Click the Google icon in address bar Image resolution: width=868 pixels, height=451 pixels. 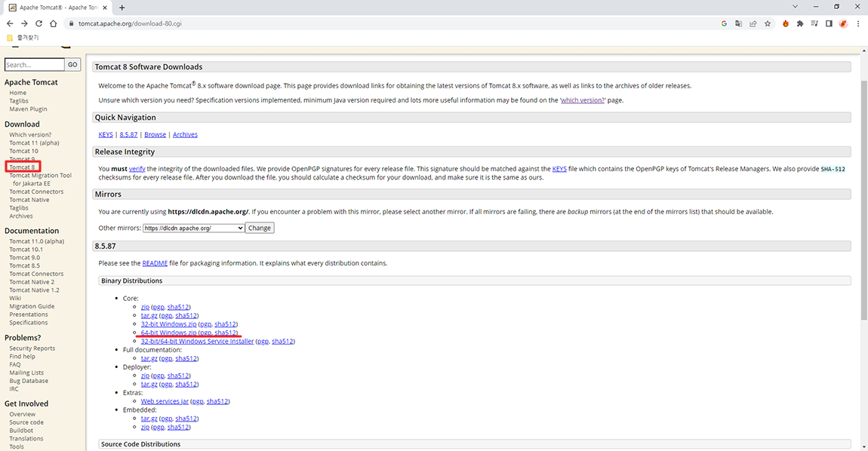tap(724, 24)
